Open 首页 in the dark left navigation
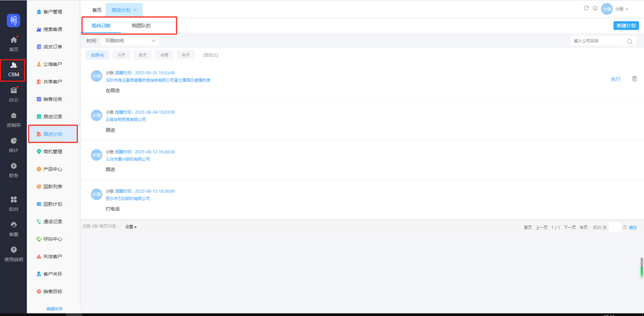Screen dimensions: 644x316 (14, 44)
